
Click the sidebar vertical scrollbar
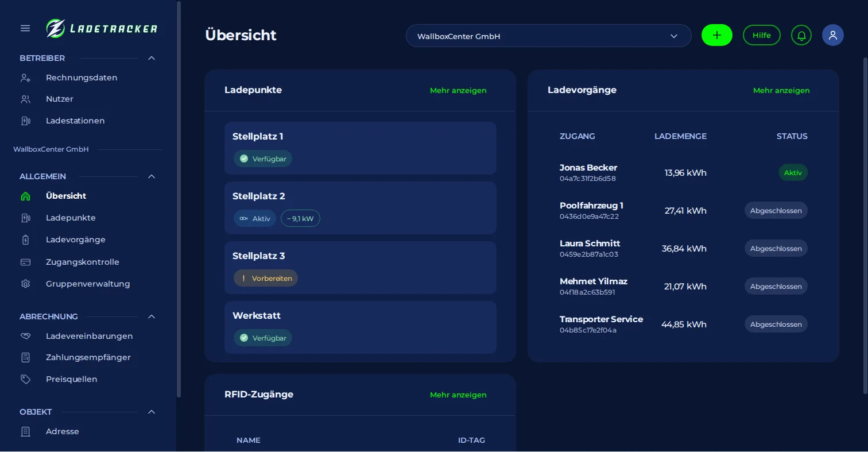(x=179, y=199)
